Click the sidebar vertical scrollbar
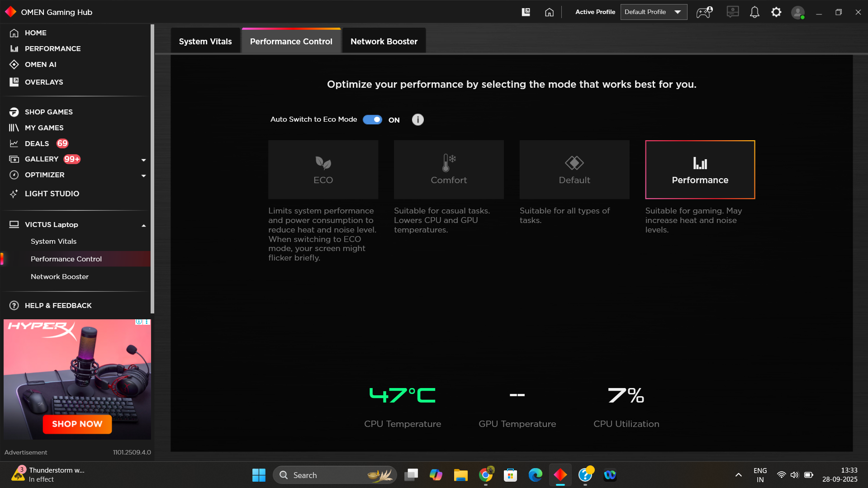The width and height of the screenshot is (868, 488). point(152,169)
